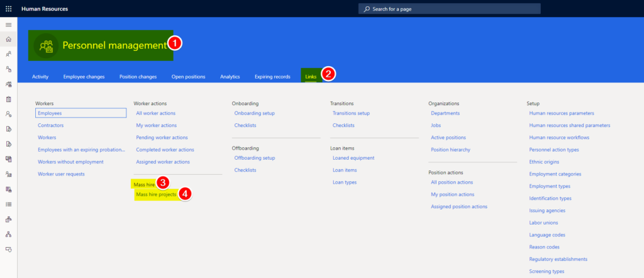The height and width of the screenshot is (278, 644).
Task: Open Assigned position actions
Action: coord(459,206)
